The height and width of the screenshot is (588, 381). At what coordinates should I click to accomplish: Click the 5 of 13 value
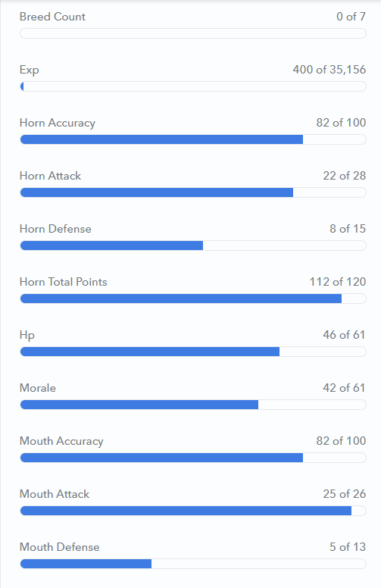348,547
